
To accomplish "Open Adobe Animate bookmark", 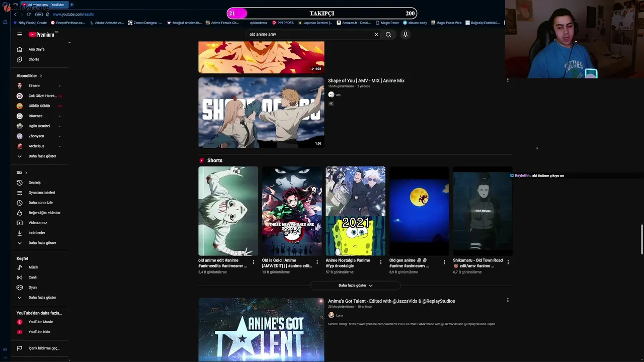I will pyautogui.click(x=107, y=23).
